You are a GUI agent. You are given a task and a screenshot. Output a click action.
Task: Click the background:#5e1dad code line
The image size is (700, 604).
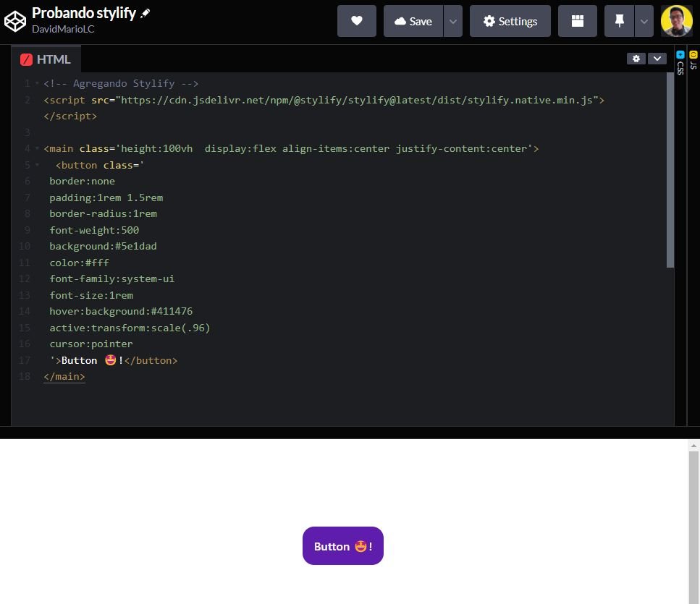[x=103, y=246]
